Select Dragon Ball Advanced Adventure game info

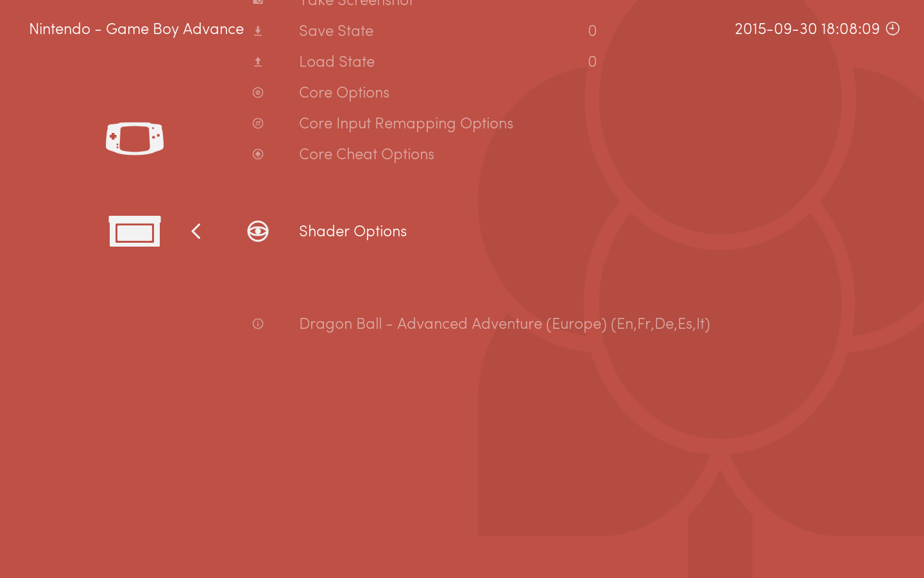click(504, 324)
